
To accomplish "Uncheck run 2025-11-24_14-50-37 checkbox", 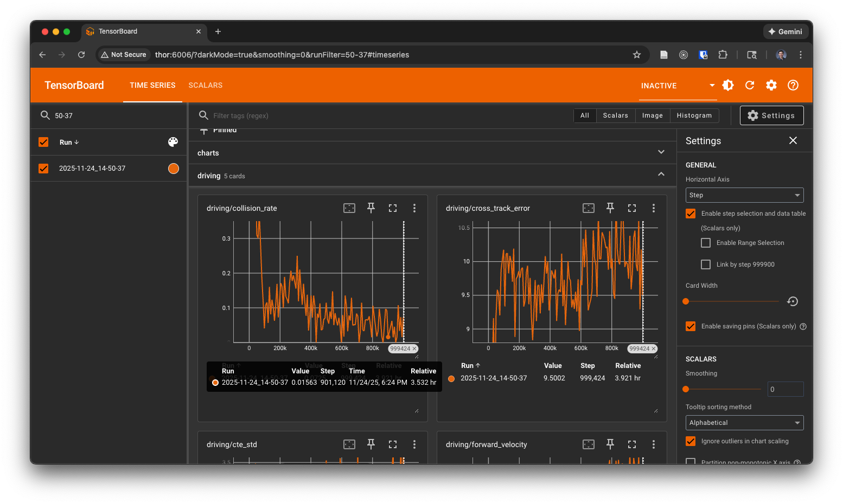I will click(44, 169).
